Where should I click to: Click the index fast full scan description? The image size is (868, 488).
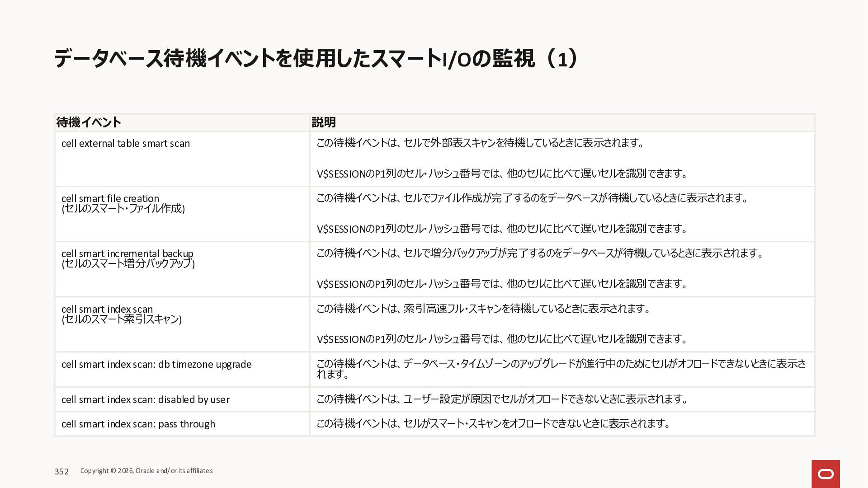pyautogui.click(x=484, y=309)
